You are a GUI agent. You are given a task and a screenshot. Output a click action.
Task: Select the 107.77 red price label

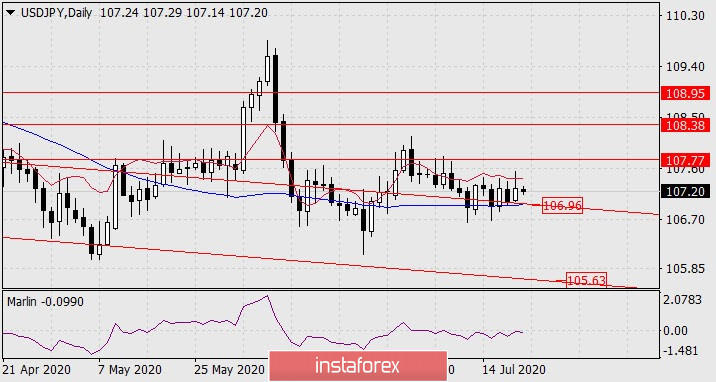point(685,161)
